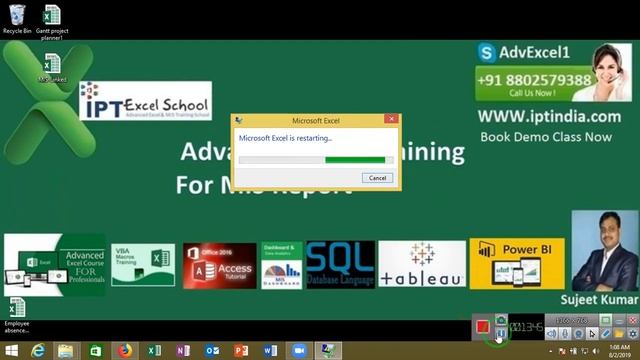
Task: Open the system tray volume icon
Action: 596,351
